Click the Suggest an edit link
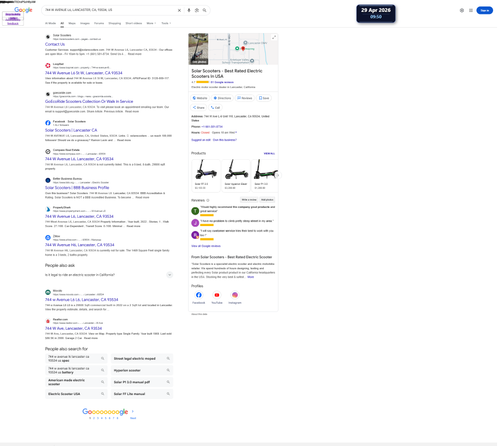The height and width of the screenshot is (446, 500). click(201, 140)
